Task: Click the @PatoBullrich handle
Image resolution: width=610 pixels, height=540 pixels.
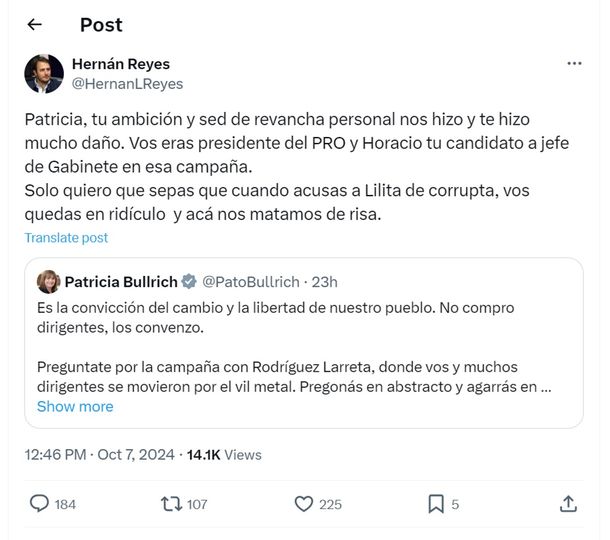Action: (248, 282)
